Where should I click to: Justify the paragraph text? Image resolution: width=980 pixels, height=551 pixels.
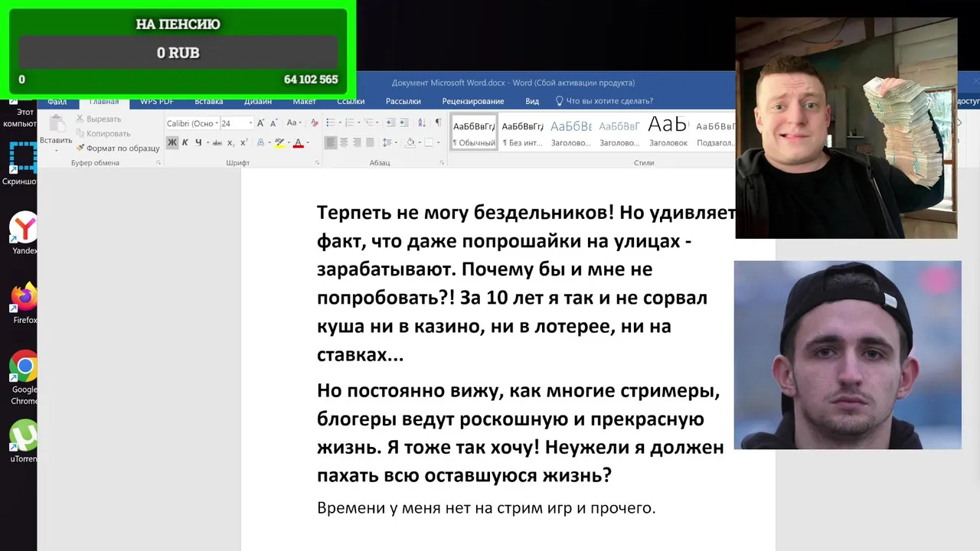click(x=370, y=142)
